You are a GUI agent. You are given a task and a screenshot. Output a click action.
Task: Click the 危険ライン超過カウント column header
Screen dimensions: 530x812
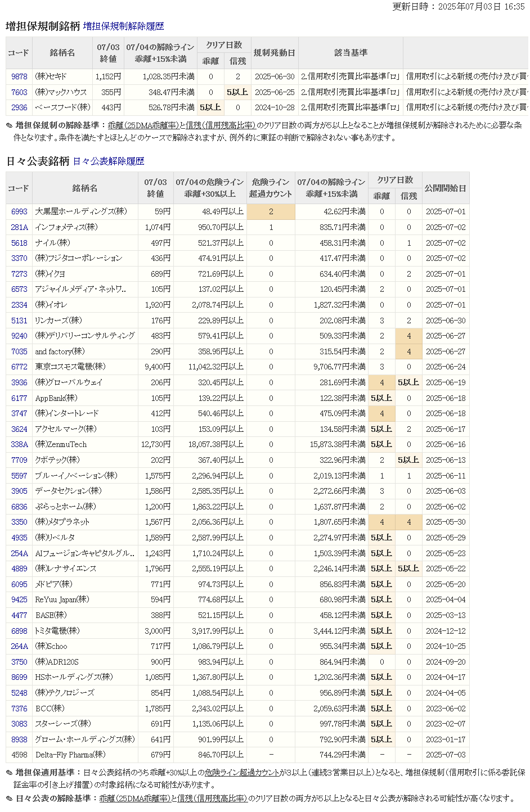click(x=271, y=188)
